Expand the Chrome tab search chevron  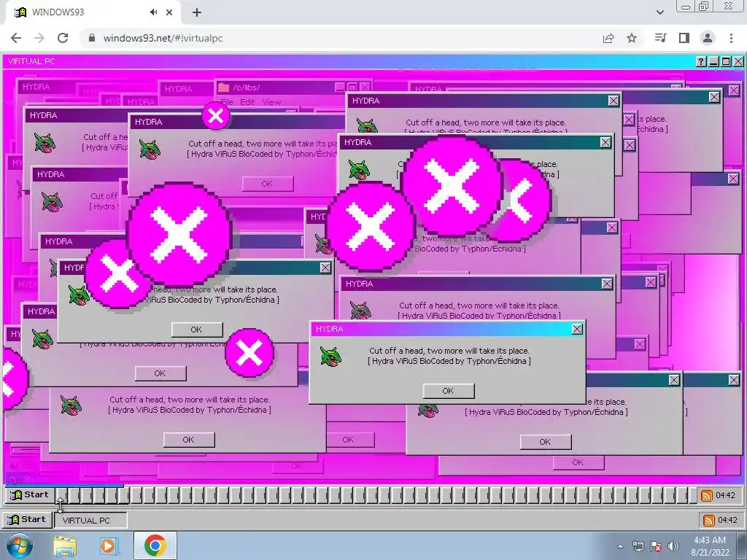(659, 12)
